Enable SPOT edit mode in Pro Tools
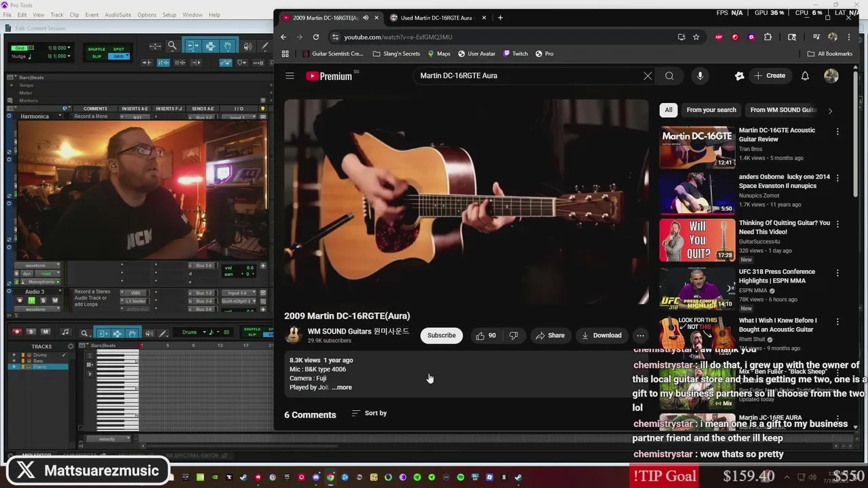This screenshot has width=868, height=488. [119, 49]
